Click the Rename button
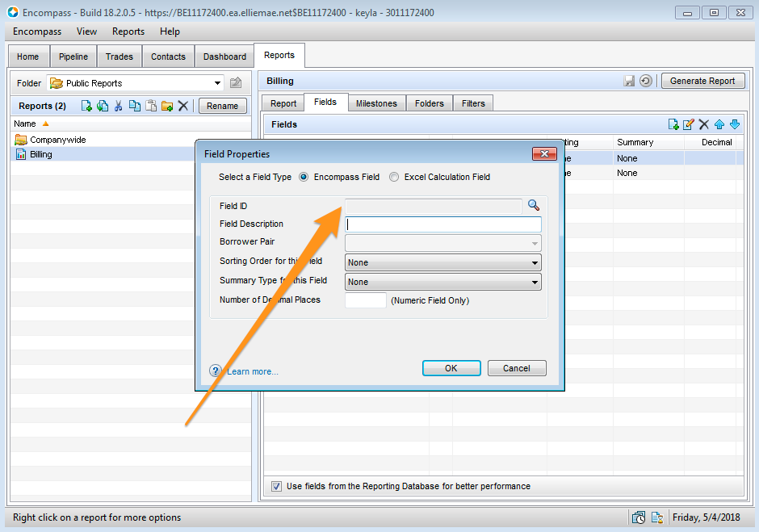Image resolution: width=759 pixels, height=532 pixels. (222, 106)
